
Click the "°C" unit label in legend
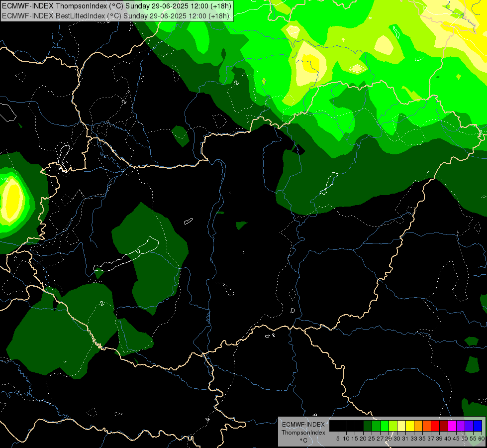coord(303,440)
